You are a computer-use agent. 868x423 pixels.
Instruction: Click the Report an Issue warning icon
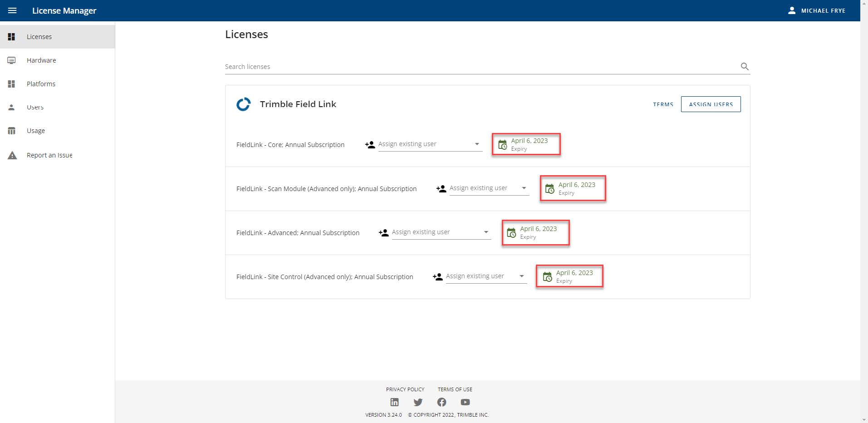tap(12, 155)
